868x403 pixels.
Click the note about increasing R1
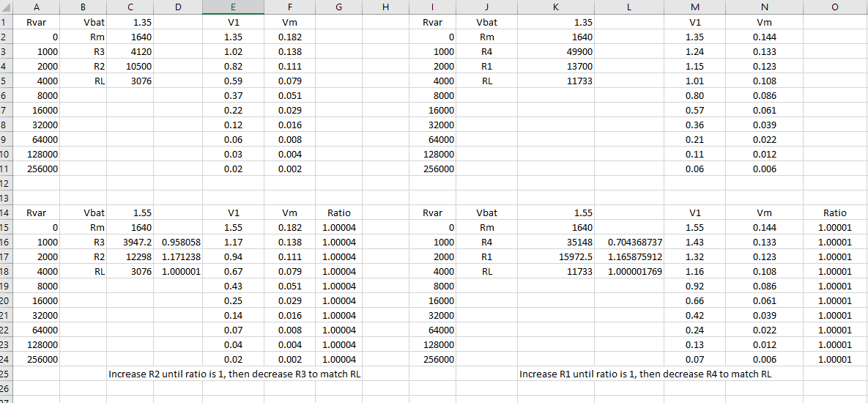(645, 374)
